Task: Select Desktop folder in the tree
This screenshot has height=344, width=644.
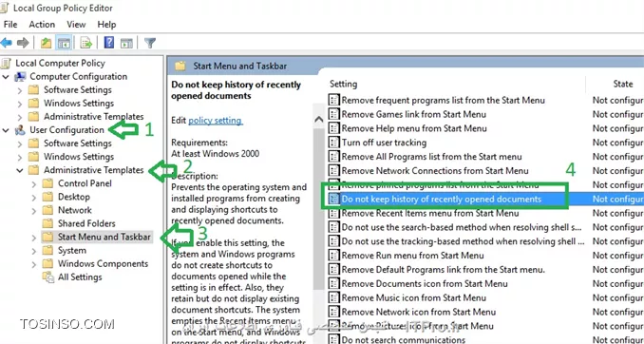Action: (x=73, y=197)
